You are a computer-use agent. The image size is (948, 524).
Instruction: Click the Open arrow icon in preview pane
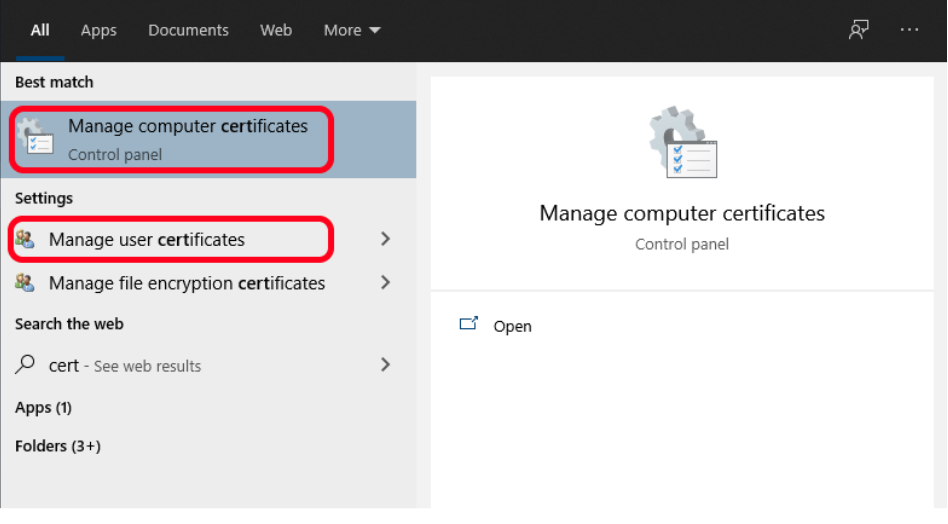point(468,325)
